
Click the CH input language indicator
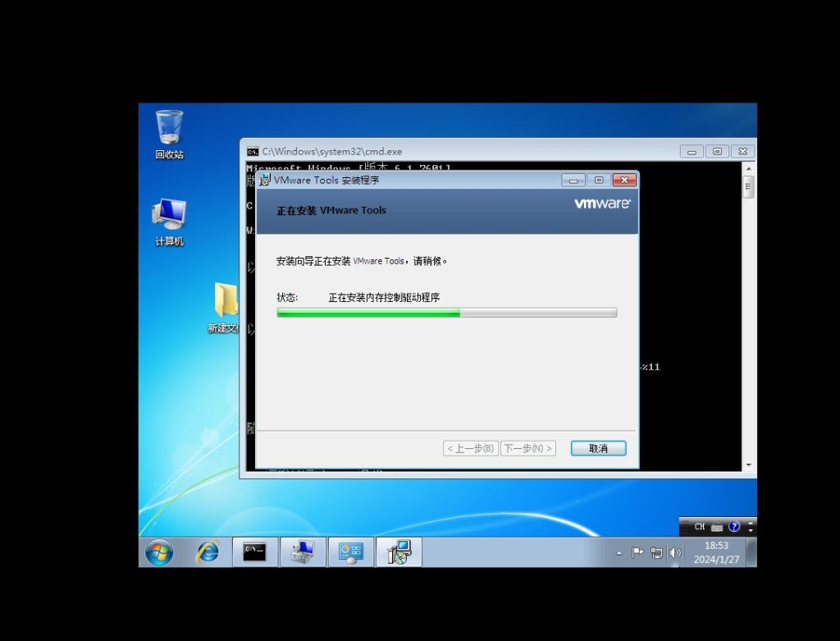tap(699, 527)
